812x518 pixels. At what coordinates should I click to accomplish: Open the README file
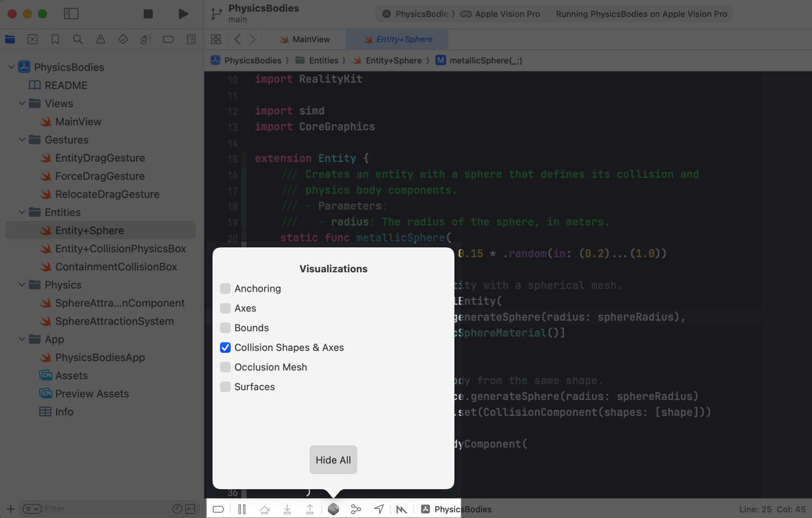66,85
